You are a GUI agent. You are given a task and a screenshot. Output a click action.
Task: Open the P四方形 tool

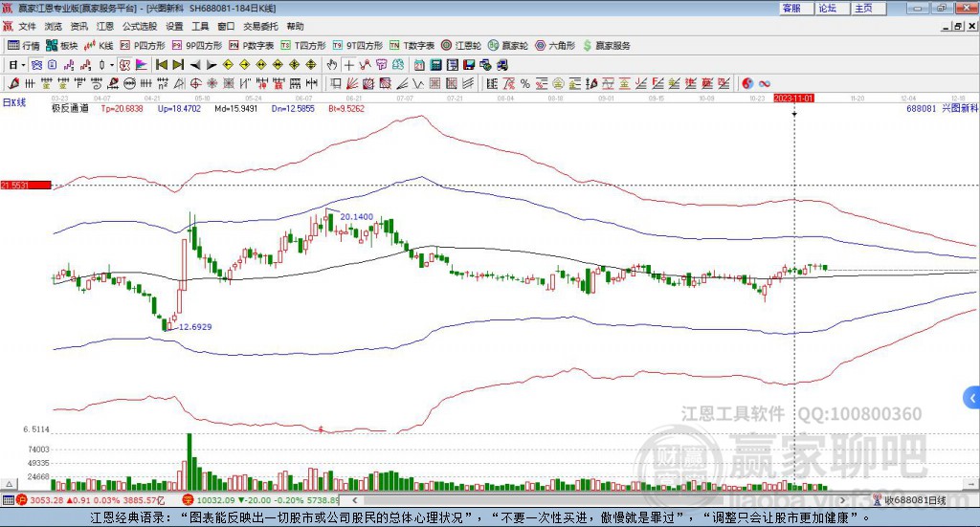click(x=143, y=46)
